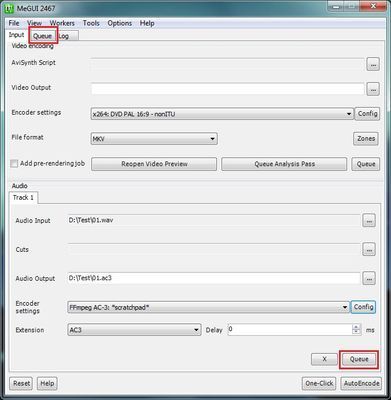391x400 pixels.
Task: Open the AutoEncode window
Action: pos(361,383)
